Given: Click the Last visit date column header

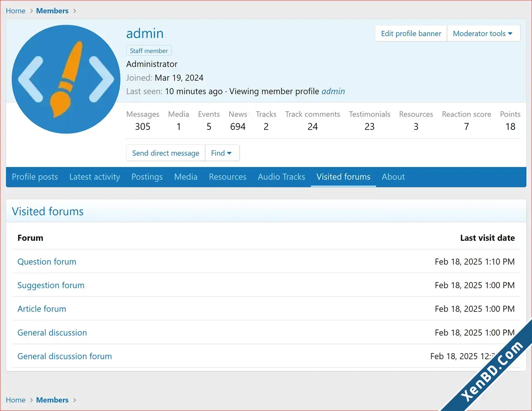Looking at the screenshot, I should click(x=487, y=238).
